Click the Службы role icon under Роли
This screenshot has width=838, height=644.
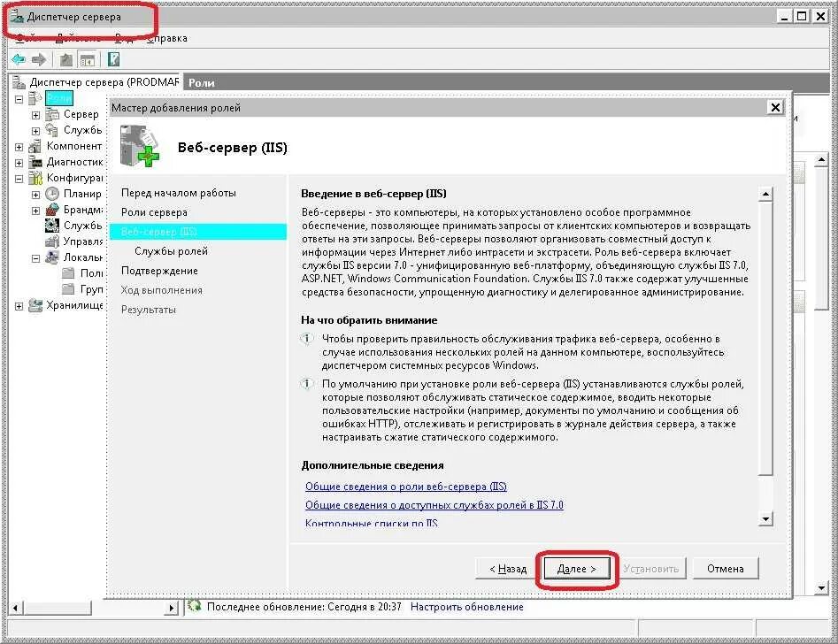coord(52,130)
